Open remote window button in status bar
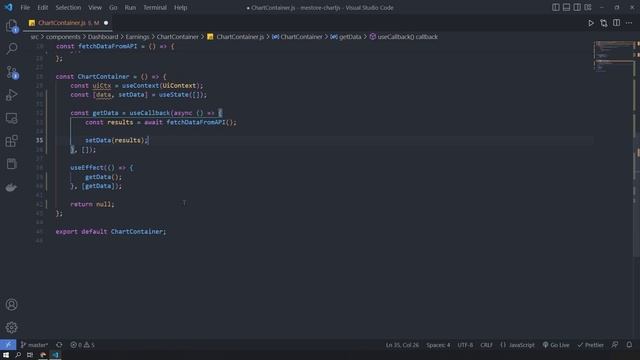640x360 pixels. pos(8,345)
